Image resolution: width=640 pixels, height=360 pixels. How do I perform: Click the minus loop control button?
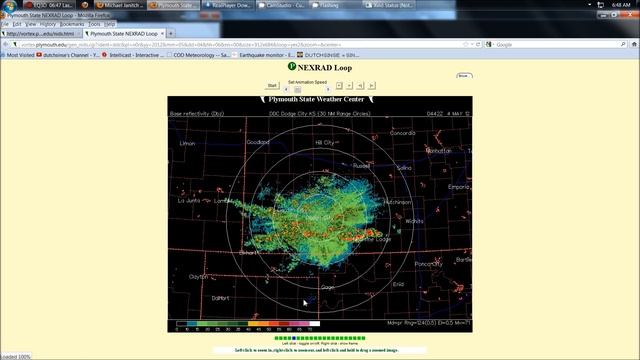(349, 85)
